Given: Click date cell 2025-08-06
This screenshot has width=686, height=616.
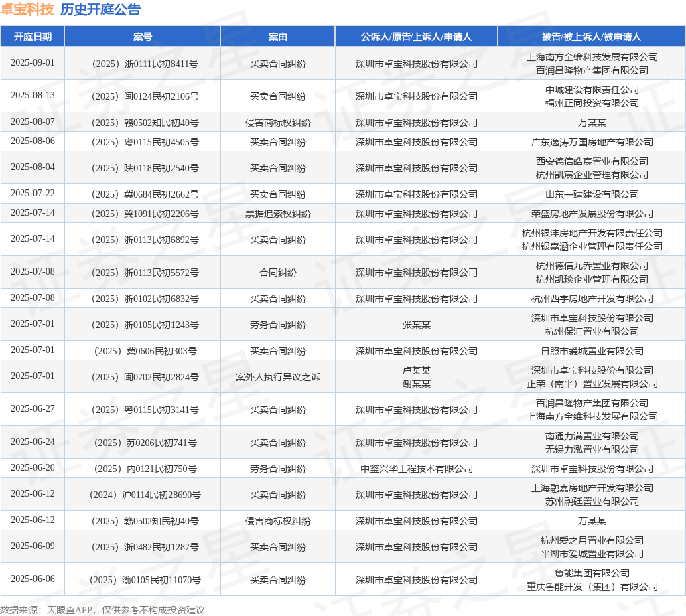Looking at the screenshot, I should [x=33, y=141].
